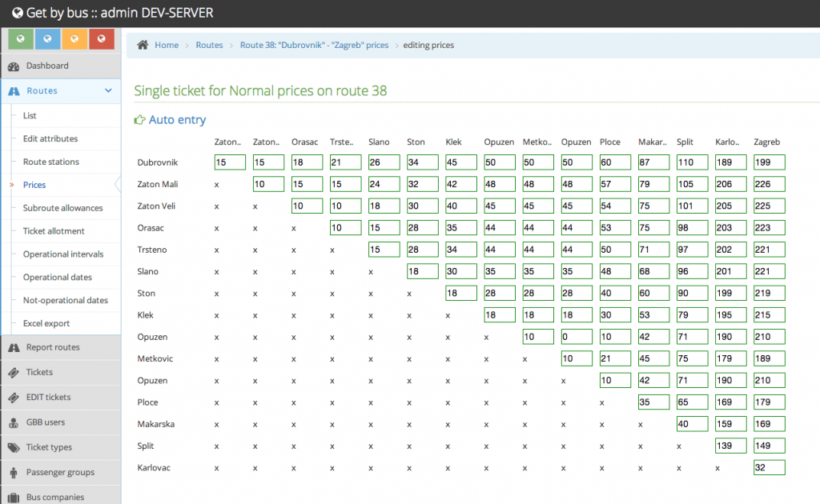Open Not-operational dates in sidebar

(66, 300)
